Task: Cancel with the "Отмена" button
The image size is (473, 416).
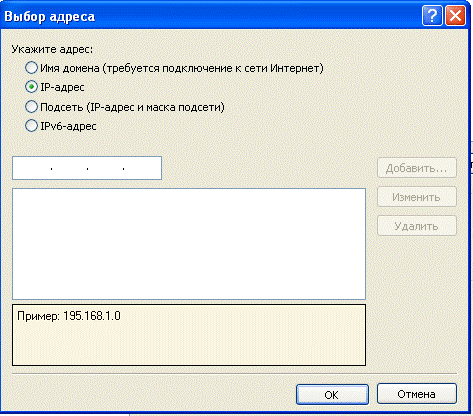Action: 417,394
